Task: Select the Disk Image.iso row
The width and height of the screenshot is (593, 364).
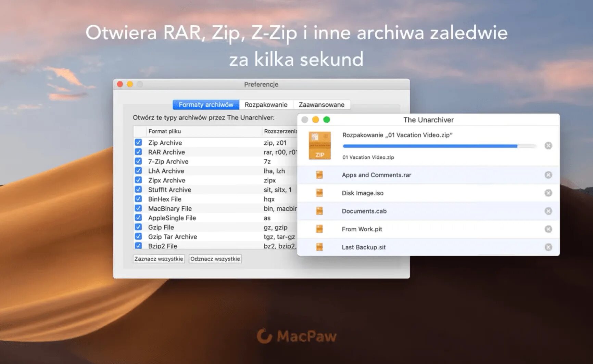Action: [x=428, y=193]
